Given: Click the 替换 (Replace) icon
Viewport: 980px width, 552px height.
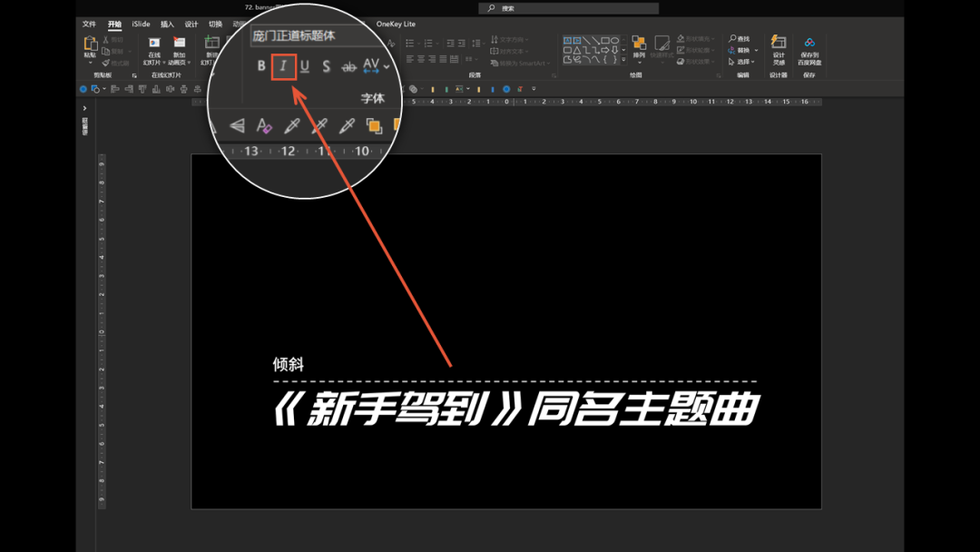Looking at the screenshot, I should coord(742,50).
